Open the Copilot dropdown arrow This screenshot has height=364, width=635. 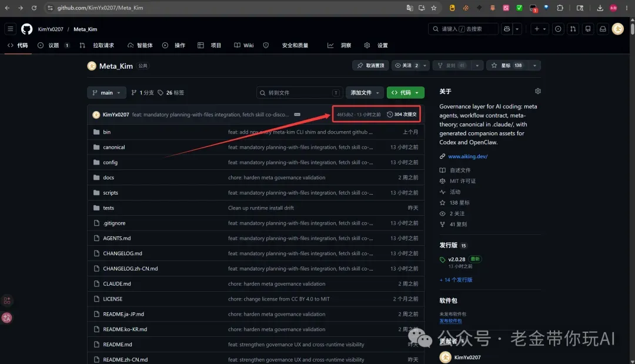[517, 29]
